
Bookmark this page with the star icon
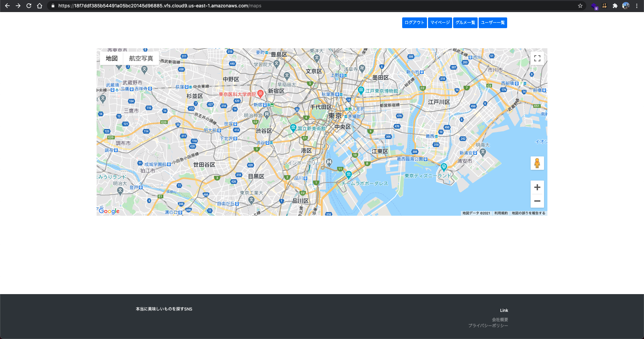(580, 6)
